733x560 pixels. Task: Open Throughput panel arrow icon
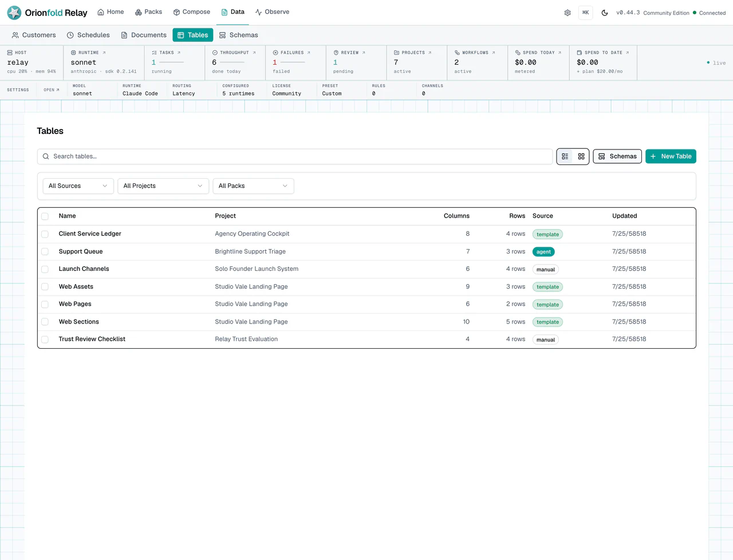[x=254, y=53]
